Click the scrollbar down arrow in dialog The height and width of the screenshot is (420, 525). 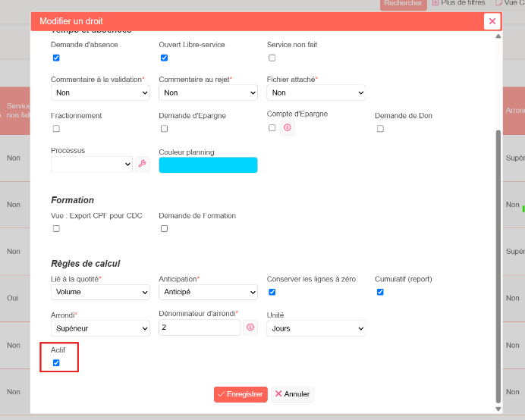tap(498, 409)
